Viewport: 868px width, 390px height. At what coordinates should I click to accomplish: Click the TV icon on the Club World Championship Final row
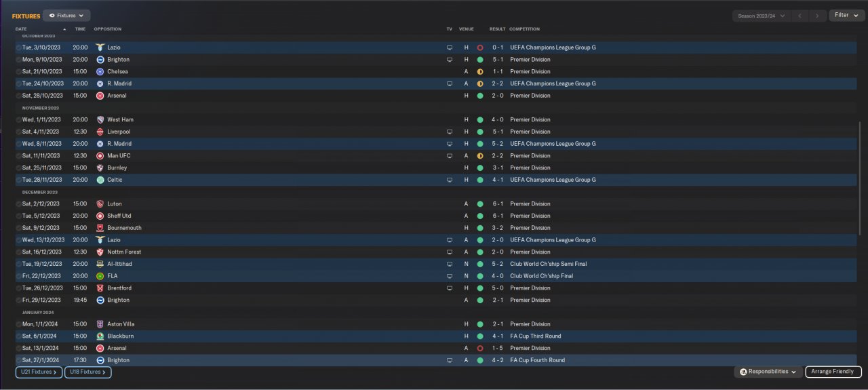click(449, 276)
